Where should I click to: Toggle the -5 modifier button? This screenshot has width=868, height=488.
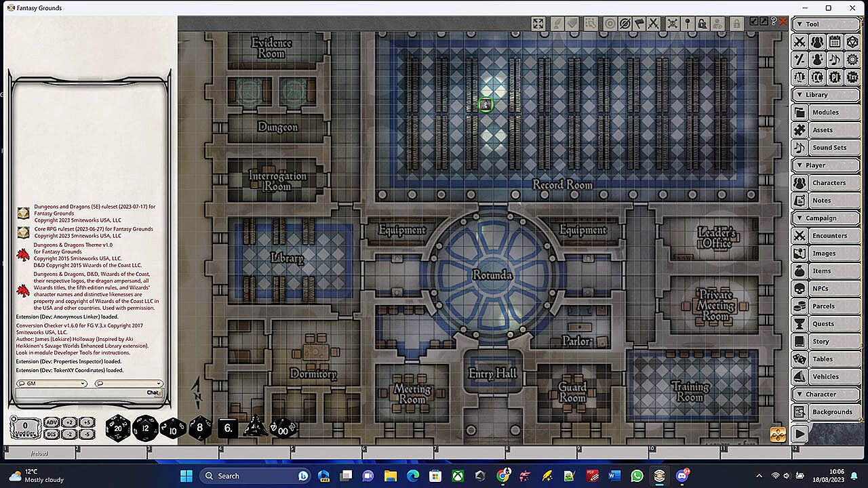[86, 434]
